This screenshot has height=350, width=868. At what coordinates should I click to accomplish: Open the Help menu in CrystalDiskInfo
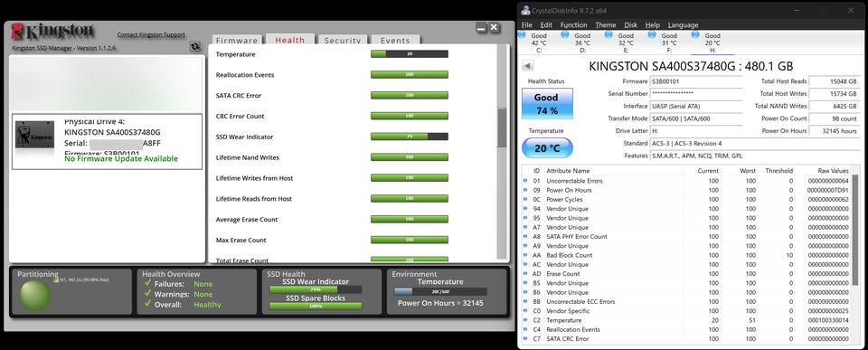pyautogui.click(x=653, y=25)
